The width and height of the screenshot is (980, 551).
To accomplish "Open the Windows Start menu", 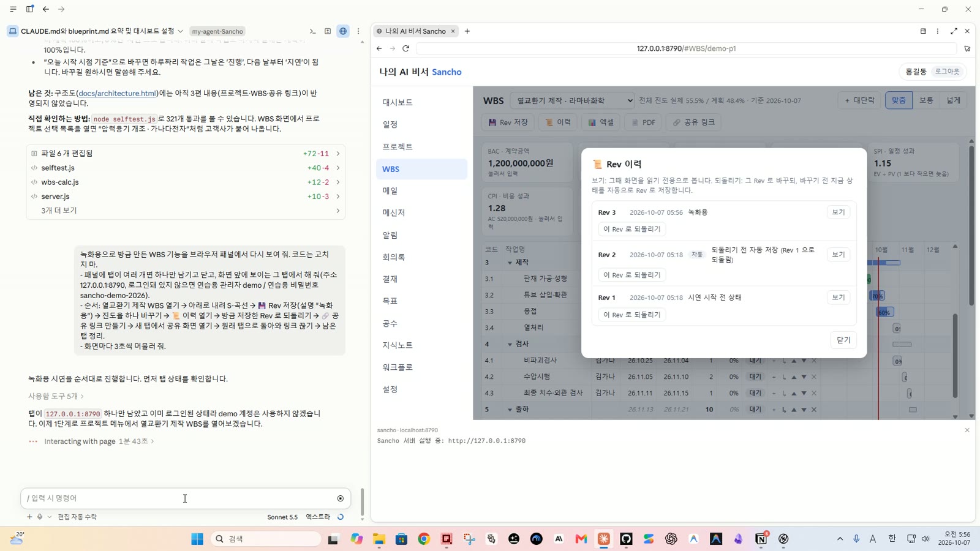I will click(197, 539).
